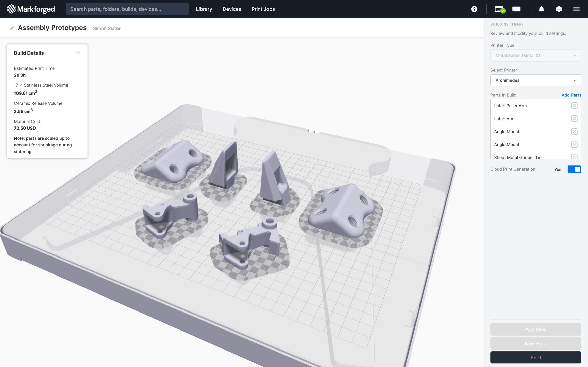Collapse the Build Details panel
This screenshot has height=367, width=588.
(x=78, y=53)
